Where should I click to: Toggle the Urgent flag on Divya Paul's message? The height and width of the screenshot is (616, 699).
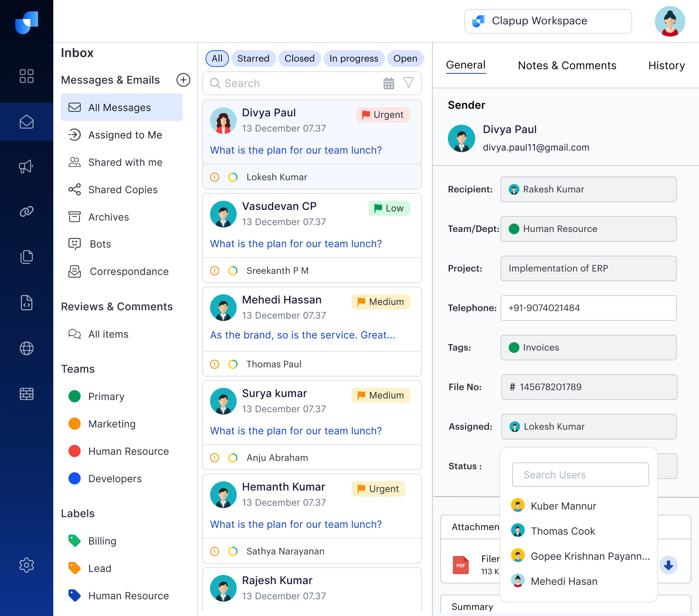click(383, 114)
